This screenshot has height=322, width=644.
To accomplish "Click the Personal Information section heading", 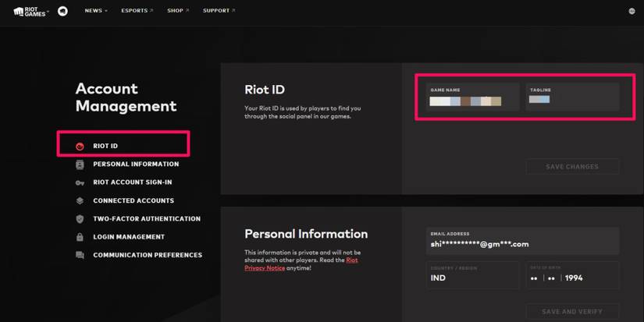I will tap(306, 234).
